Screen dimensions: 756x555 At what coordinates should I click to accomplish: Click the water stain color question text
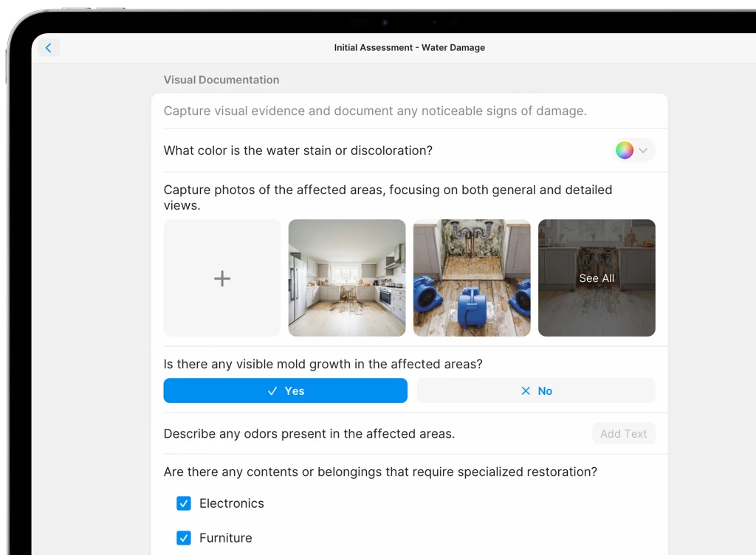click(298, 151)
